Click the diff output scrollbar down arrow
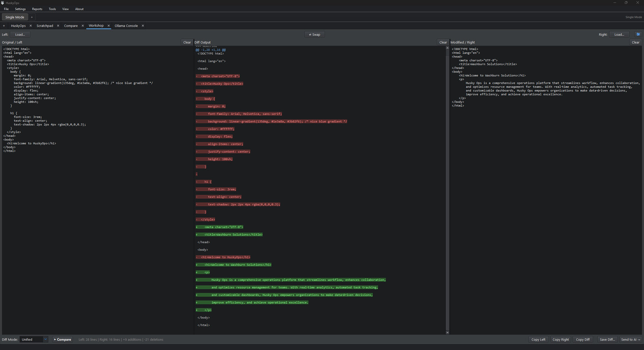The height and width of the screenshot is (350, 644). click(x=447, y=333)
